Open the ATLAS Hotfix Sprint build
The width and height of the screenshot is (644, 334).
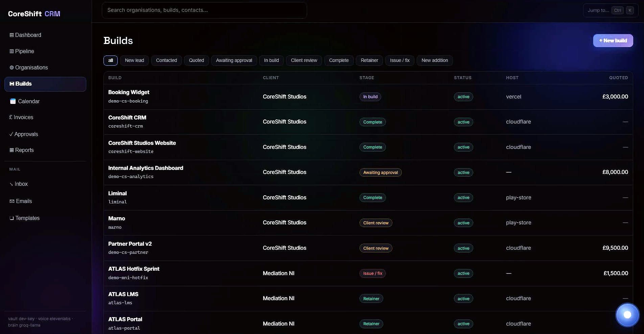click(368, 273)
